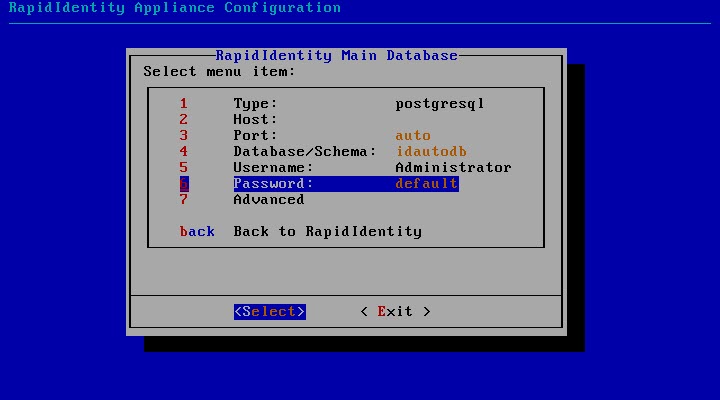Screen dimensions: 720x400
Task: Click the Administrator username value
Action: tap(453, 168)
